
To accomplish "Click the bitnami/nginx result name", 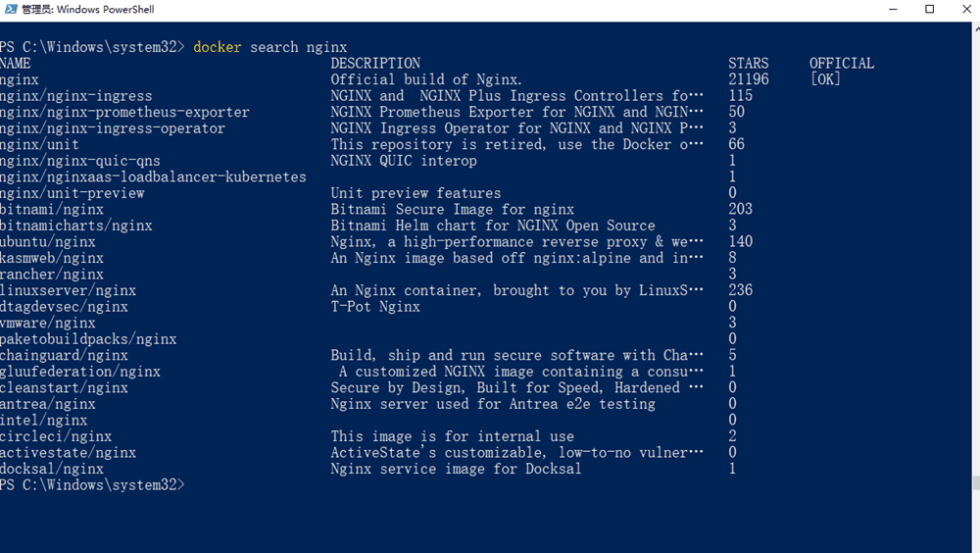I will pyautogui.click(x=52, y=209).
